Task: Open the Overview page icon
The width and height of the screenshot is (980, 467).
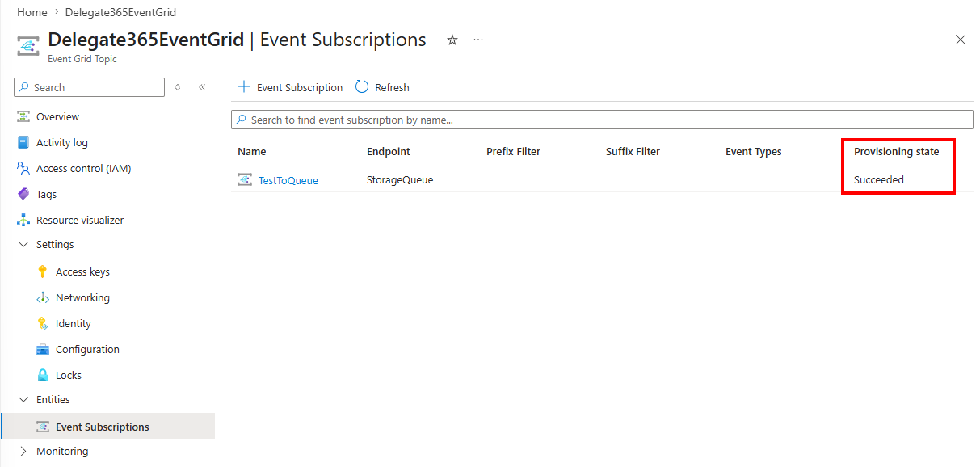Action: coord(23,117)
